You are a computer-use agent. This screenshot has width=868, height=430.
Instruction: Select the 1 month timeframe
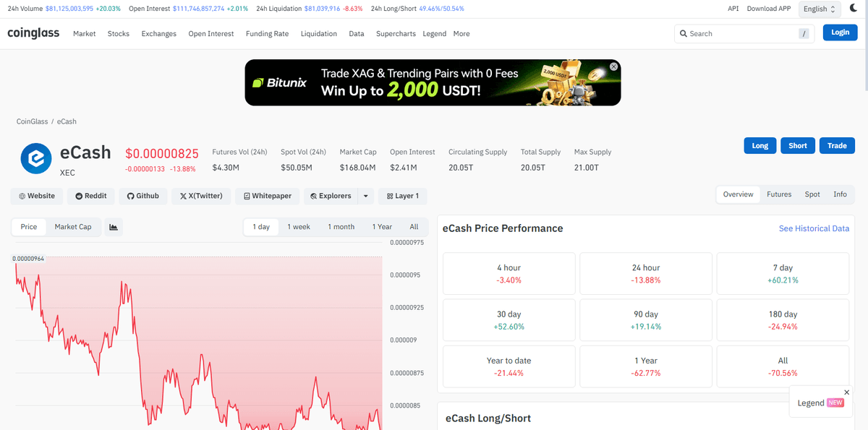(341, 227)
